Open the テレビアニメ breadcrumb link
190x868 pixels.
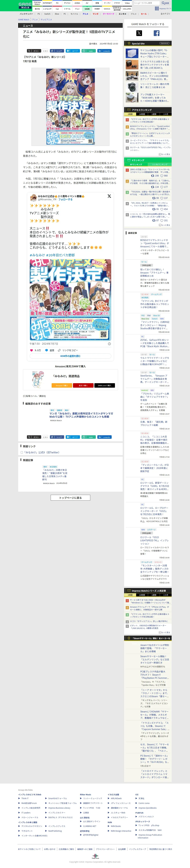pos(46,20)
